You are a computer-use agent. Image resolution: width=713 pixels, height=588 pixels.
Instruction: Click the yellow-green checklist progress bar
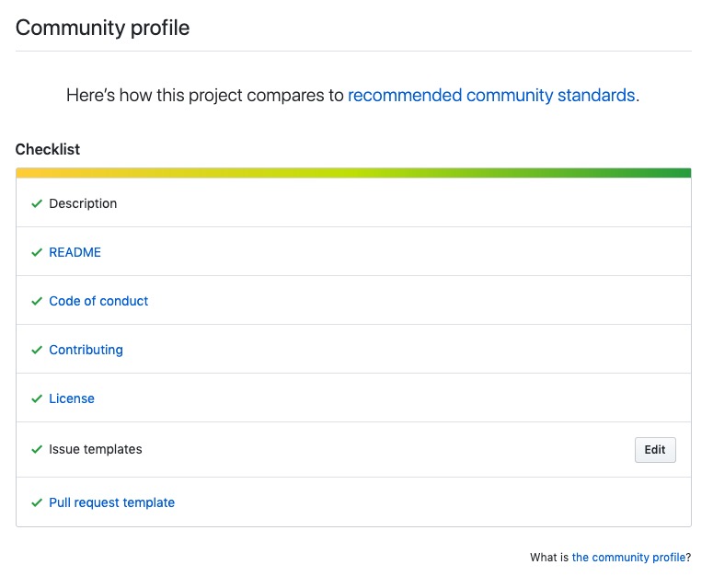click(x=353, y=173)
